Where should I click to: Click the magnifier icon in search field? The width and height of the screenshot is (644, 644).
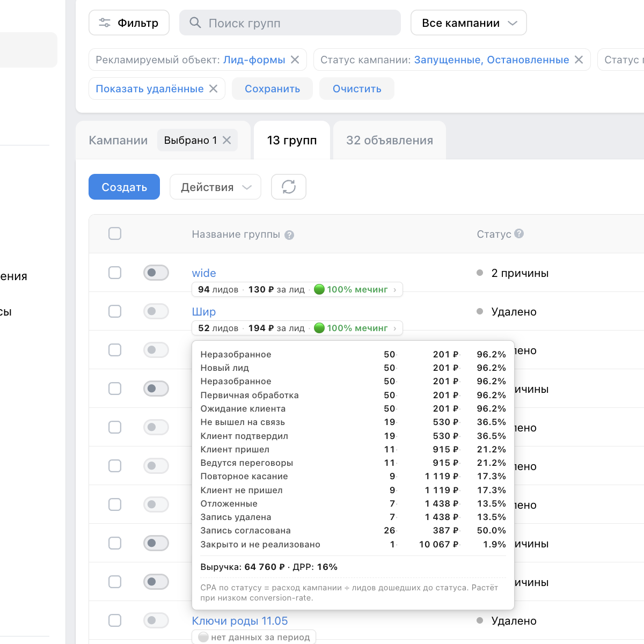click(x=195, y=23)
